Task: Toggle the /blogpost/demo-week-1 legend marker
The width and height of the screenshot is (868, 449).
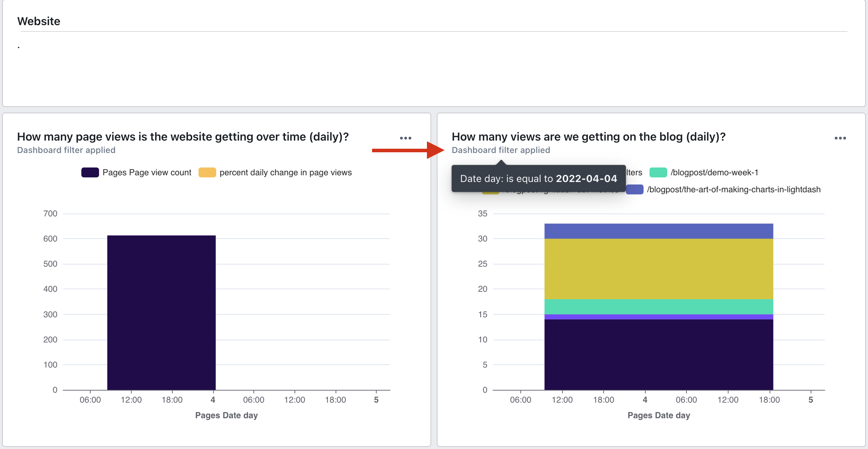Action: [658, 172]
